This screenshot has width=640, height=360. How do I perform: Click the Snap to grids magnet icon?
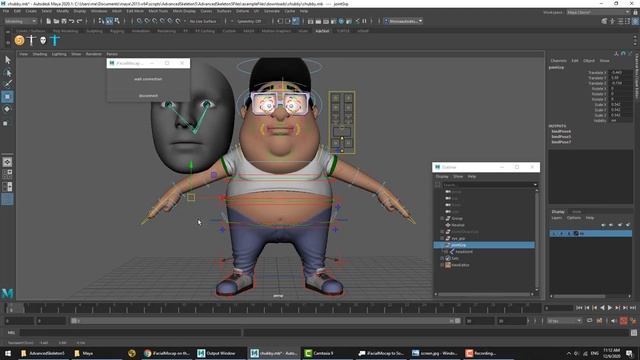tap(140, 21)
